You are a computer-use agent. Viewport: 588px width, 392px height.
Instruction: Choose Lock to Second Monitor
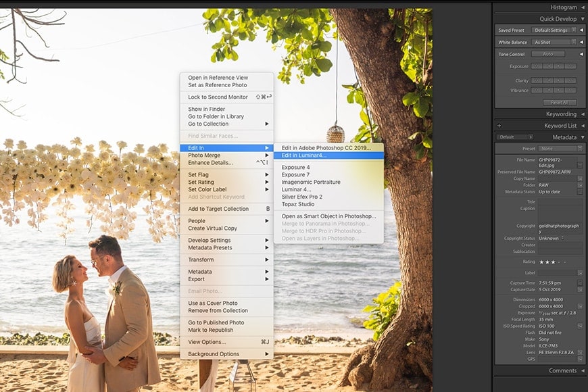[x=226, y=97]
